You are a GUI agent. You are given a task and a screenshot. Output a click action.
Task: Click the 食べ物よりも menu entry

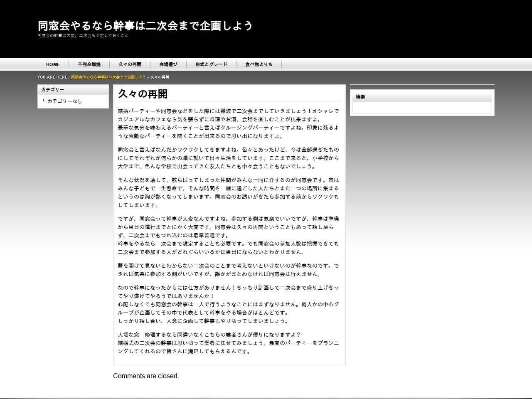point(259,64)
